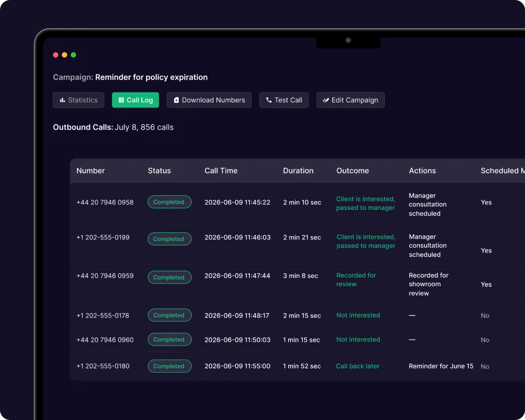Select phone number +1 202-555-0199

click(103, 237)
